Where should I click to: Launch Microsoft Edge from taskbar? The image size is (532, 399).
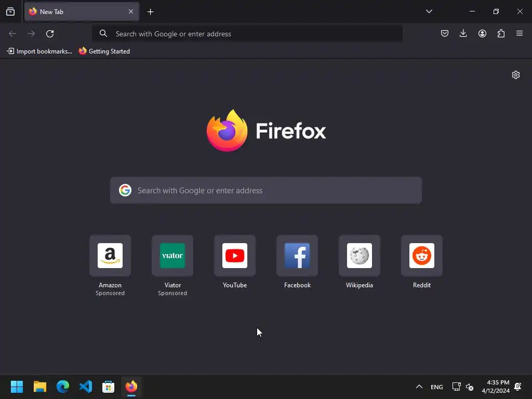(x=63, y=387)
